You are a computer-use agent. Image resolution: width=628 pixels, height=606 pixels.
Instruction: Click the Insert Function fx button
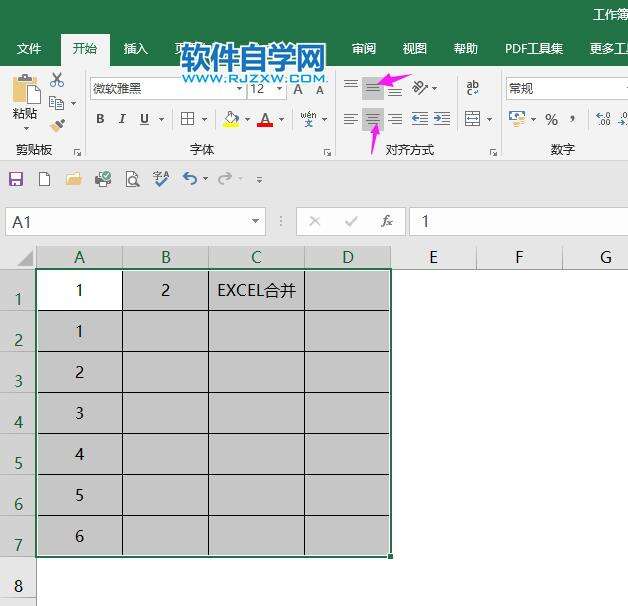click(x=387, y=222)
